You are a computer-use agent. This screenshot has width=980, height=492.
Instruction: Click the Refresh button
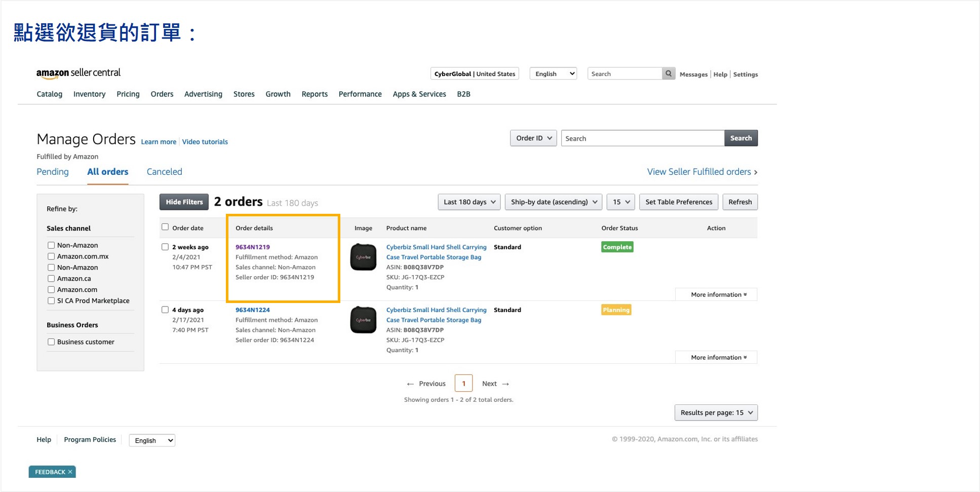[x=740, y=202]
